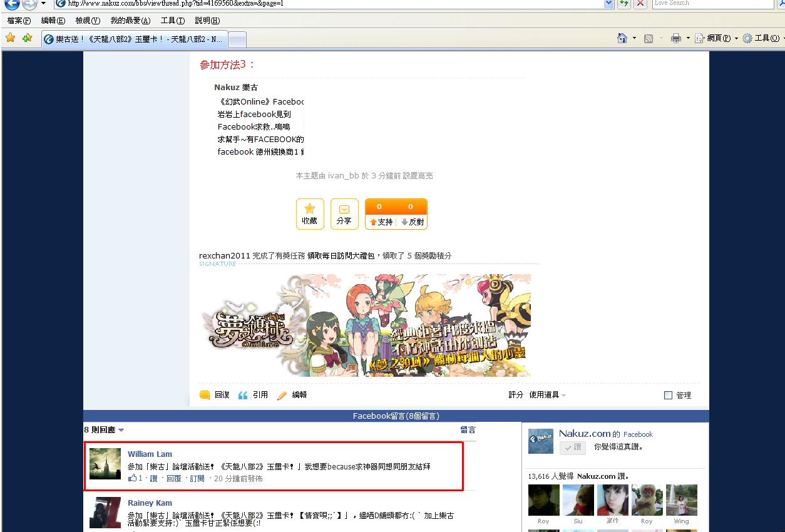Click the Facebook求救..嗚嗚 thread link
This screenshot has height=532, width=785.
point(254,126)
